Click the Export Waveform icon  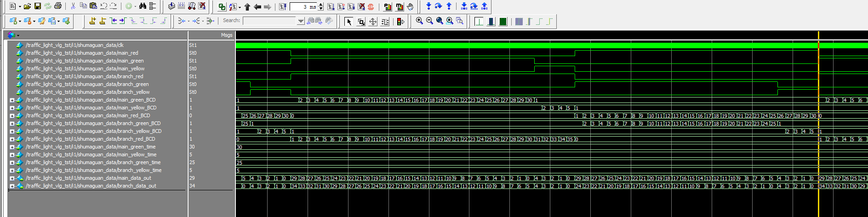pos(66,21)
